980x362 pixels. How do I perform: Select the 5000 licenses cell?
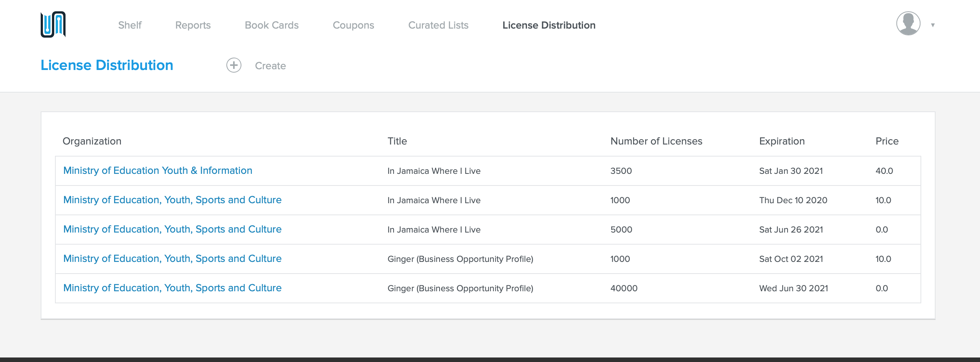pos(621,229)
